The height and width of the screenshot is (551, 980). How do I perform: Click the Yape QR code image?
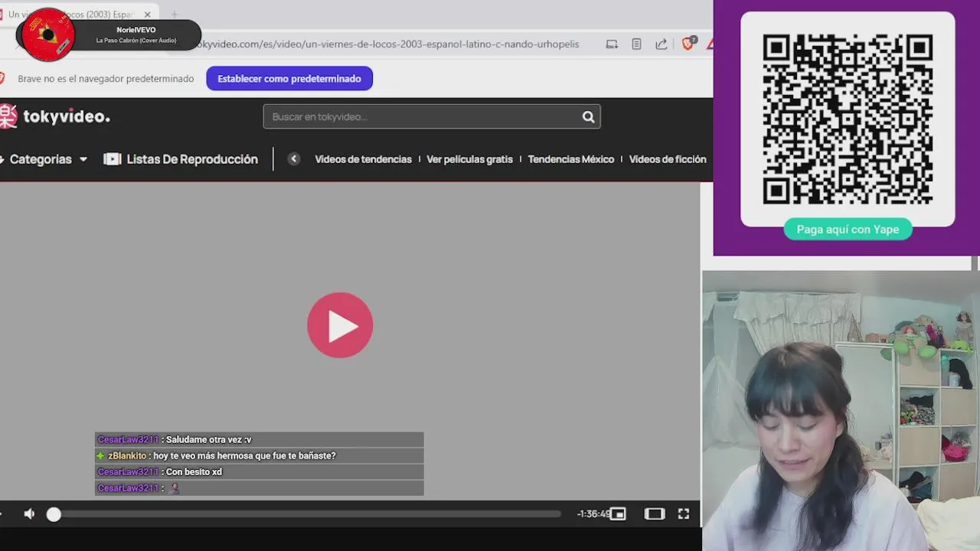[x=848, y=119]
